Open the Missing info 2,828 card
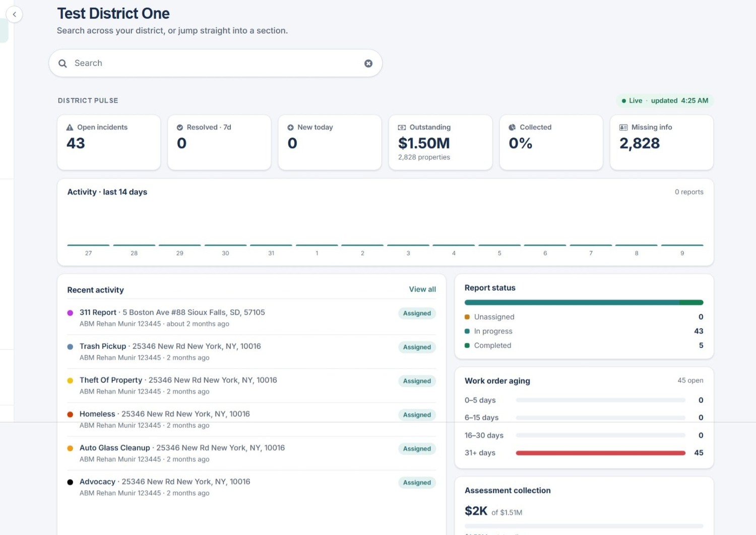This screenshot has height=535, width=756. (x=662, y=143)
